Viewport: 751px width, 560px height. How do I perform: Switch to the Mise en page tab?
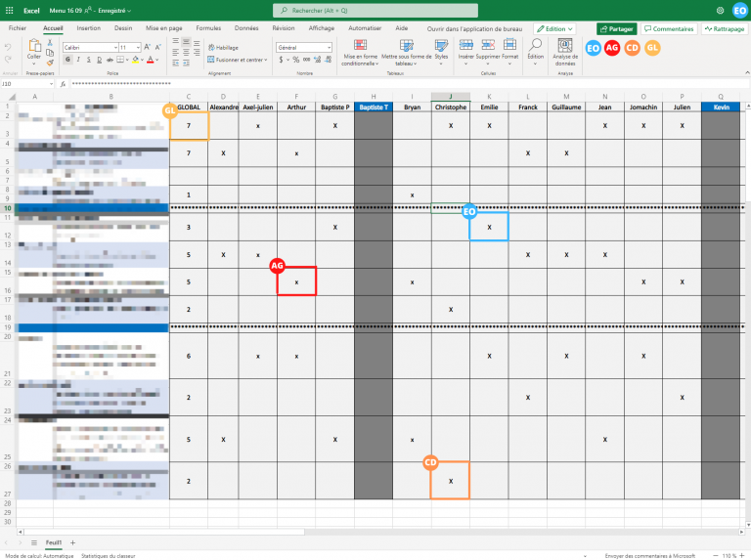pos(164,28)
